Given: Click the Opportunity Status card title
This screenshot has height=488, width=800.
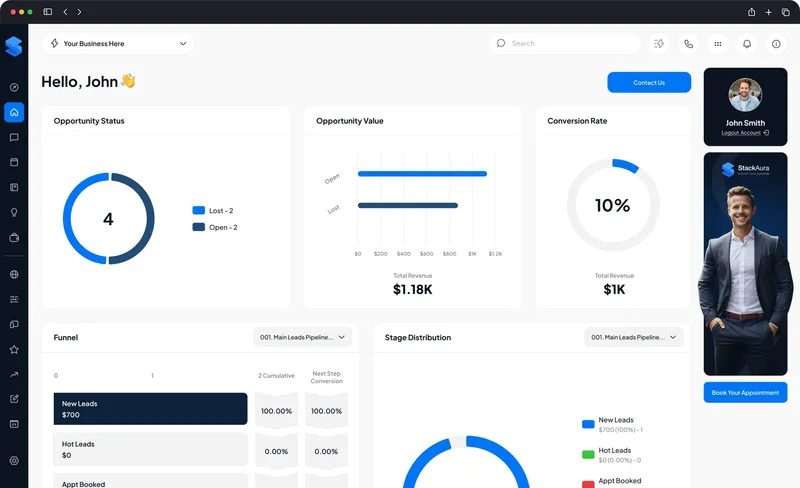Looking at the screenshot, I should tap(89, 121).
